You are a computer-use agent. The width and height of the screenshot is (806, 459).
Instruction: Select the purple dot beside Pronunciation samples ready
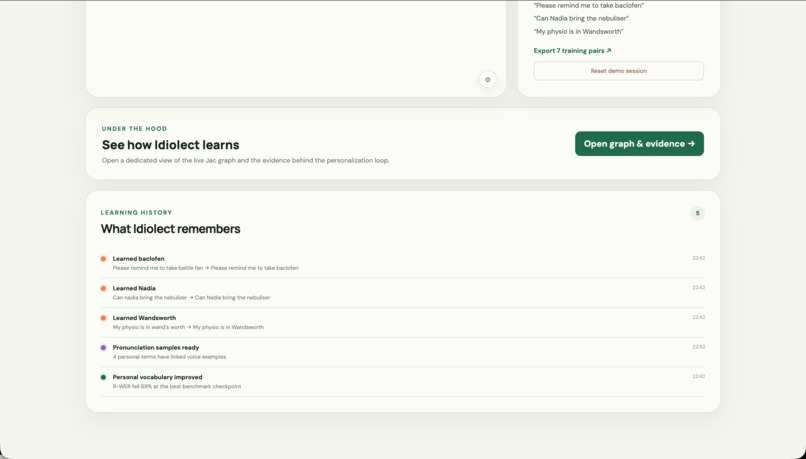click(103, 348)
